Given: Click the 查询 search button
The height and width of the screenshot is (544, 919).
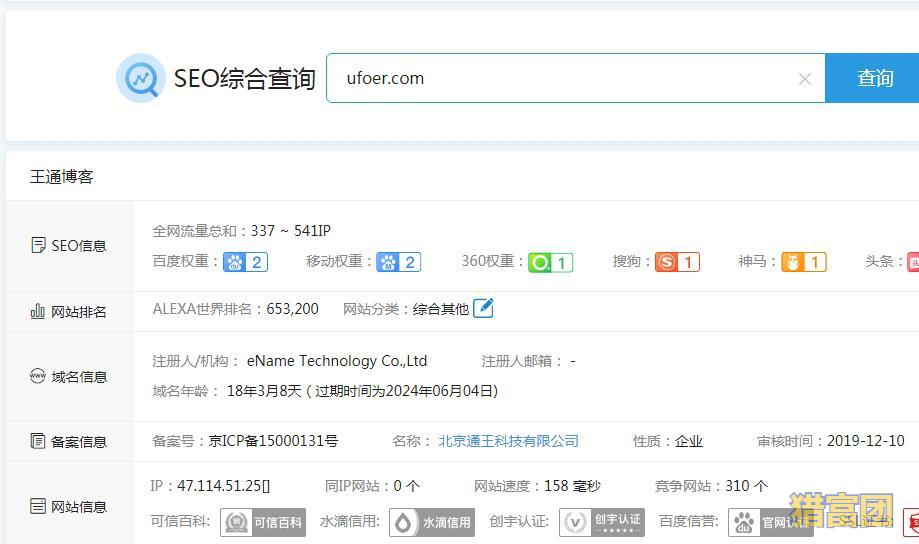Looking at the screenshot, I should click(872, 78).
